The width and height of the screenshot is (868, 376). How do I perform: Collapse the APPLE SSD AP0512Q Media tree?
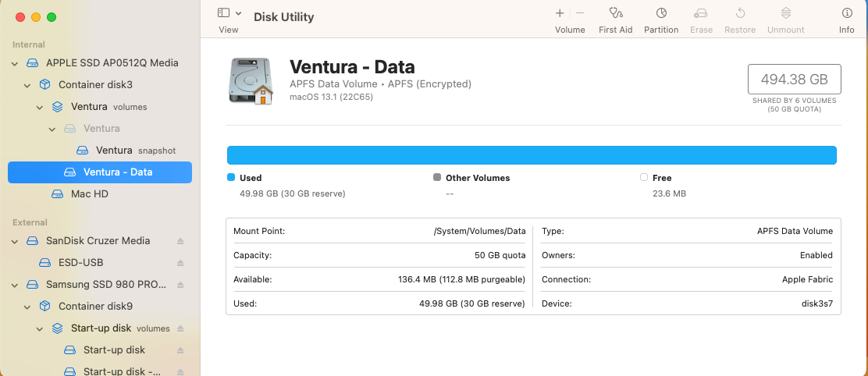point(15,63)
